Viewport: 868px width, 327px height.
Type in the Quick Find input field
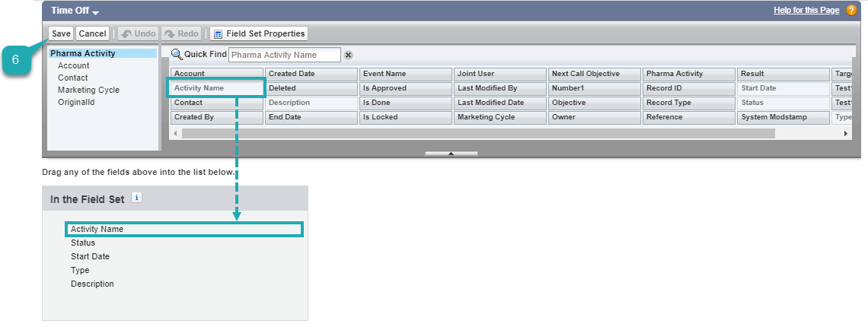[284, 55]
